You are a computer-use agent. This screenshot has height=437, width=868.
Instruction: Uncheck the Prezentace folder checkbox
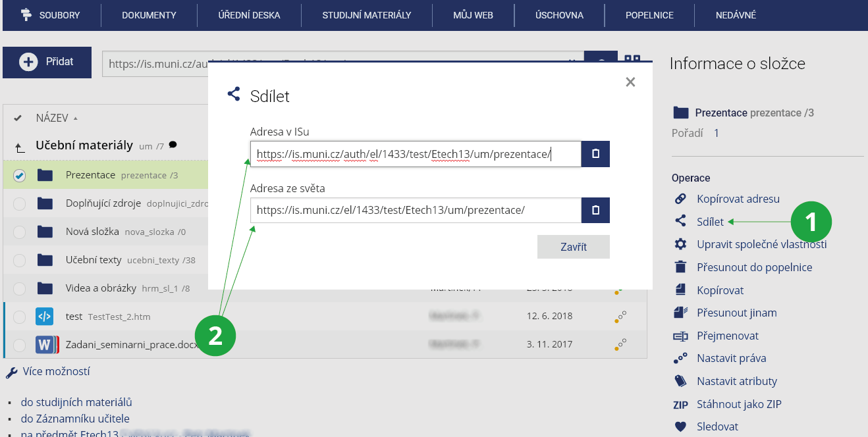20,175
